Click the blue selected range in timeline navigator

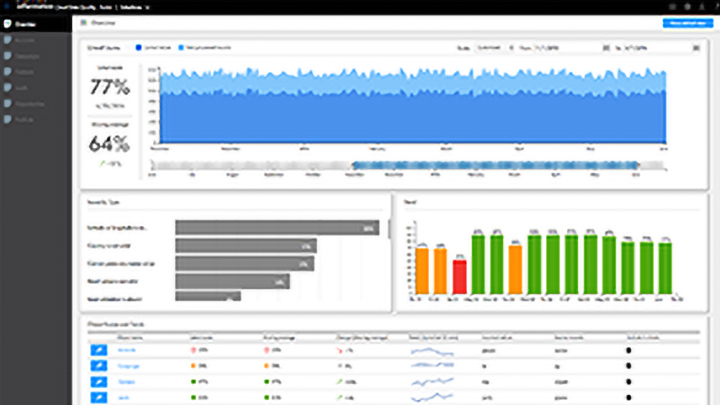pos(495,165)
